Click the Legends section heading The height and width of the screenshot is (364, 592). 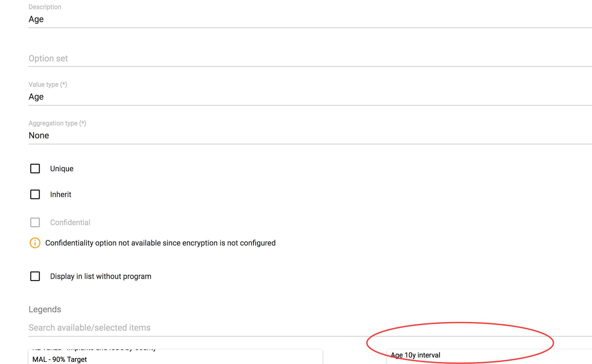click(x=45, y=310)
